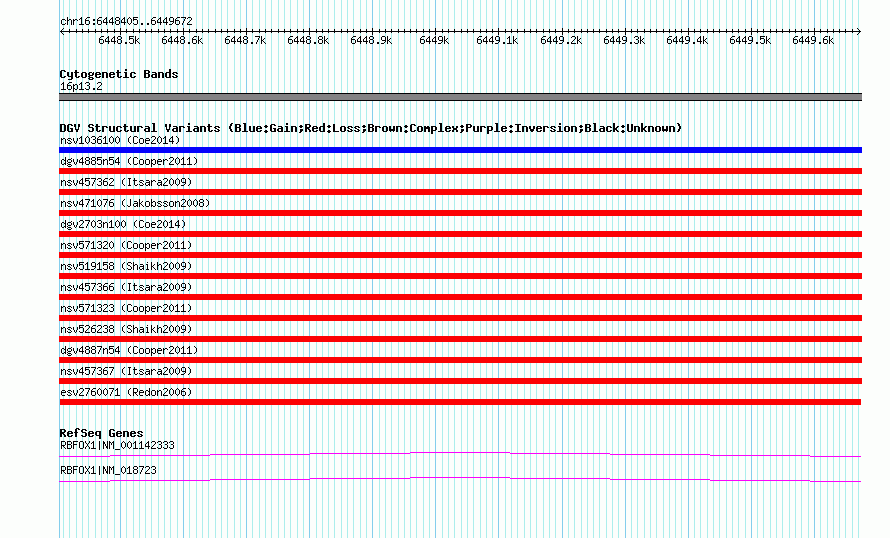
Task: Click the 6449.3k ruler tick label
Action: pyautogui.click(x=624, y=41)
